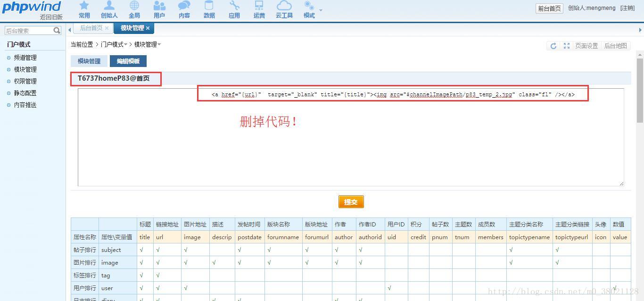Refresh the page with the reload icon
The width and height of the screenshot is (644, 301).
[553, 46]
